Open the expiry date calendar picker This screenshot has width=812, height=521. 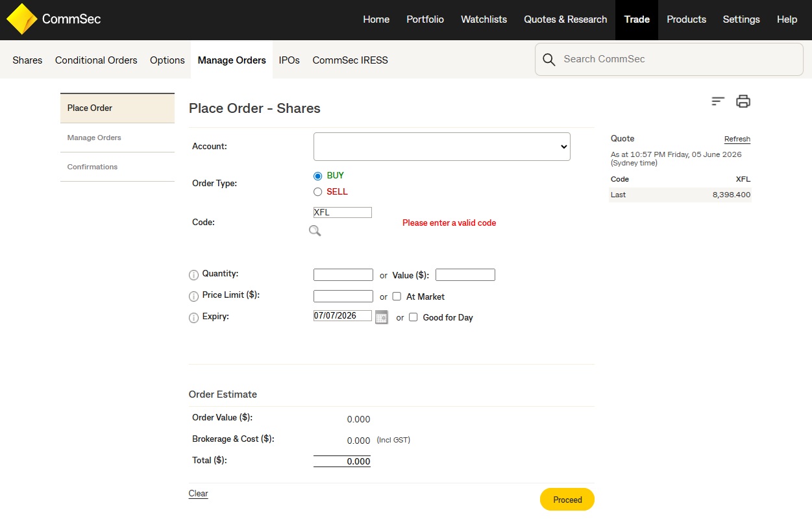[382, 317]
